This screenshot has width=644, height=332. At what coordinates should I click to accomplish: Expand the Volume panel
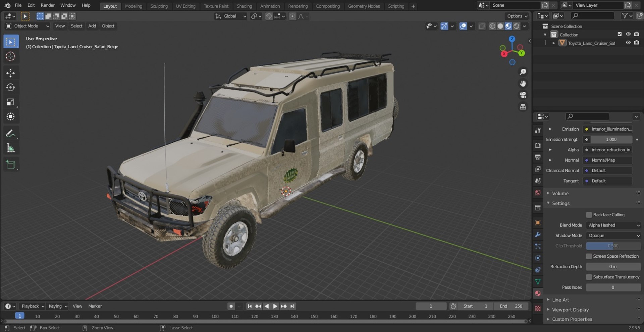tap(560, 193)
